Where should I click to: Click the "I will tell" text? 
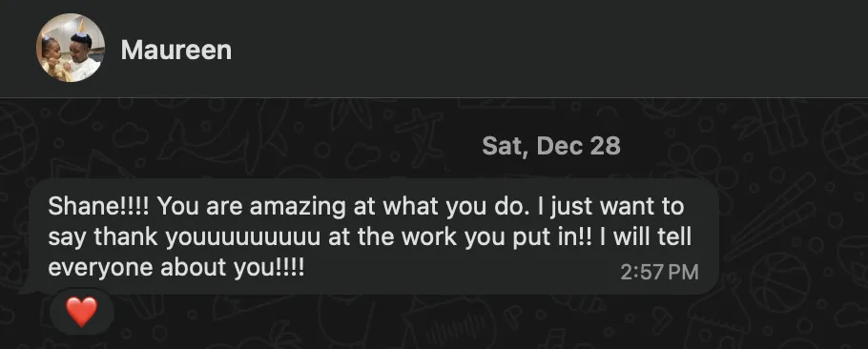(645, 236)
